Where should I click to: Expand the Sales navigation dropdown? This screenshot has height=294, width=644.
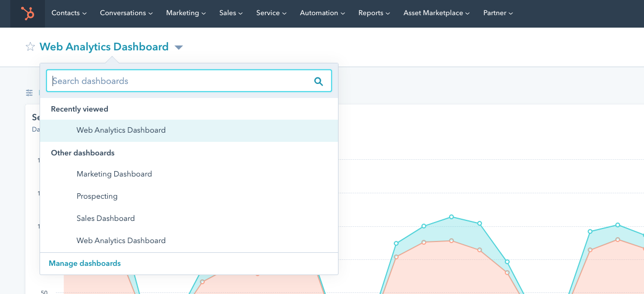(231, 13)
